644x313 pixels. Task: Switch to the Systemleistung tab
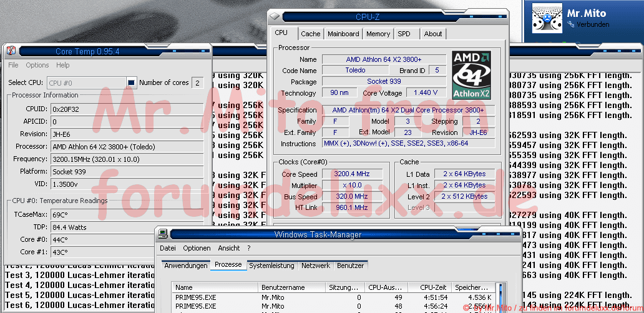pyautogui.click(x=272, y=266)
